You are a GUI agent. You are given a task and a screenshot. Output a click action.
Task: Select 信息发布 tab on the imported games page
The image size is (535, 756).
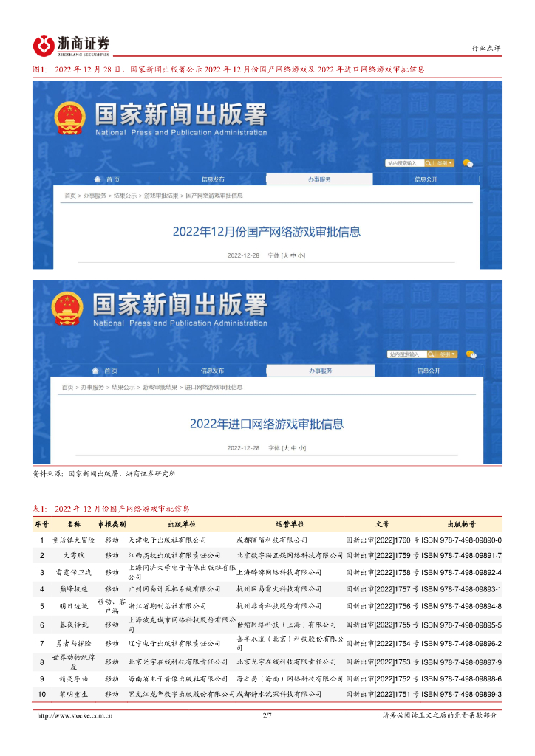click(212, 371)
